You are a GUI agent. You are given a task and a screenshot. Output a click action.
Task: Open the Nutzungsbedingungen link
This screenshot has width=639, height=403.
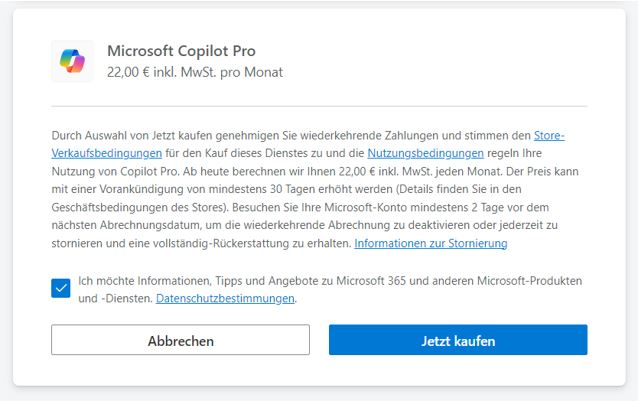425,153
